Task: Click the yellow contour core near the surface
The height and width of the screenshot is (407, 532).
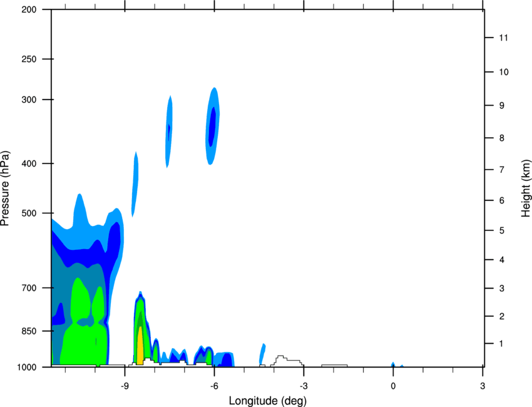Action: [x=140, y=346]
